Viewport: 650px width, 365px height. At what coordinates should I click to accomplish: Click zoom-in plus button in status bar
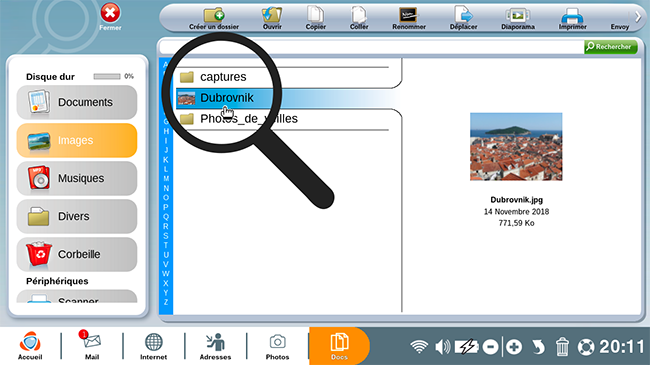(x=514, y=347)
